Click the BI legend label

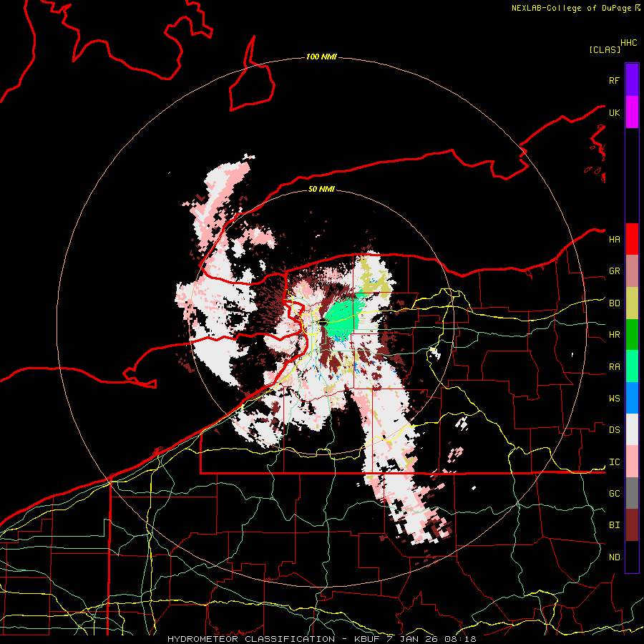point(614,525)
